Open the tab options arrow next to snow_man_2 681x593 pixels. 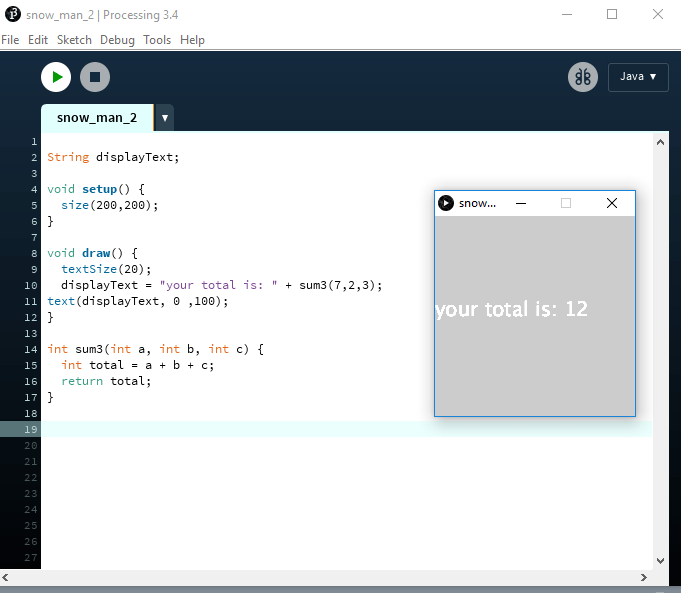(165, 118)
